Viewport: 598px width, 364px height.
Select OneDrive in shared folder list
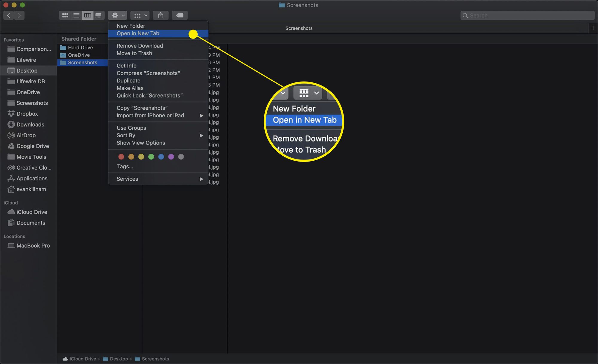(78, 55)
